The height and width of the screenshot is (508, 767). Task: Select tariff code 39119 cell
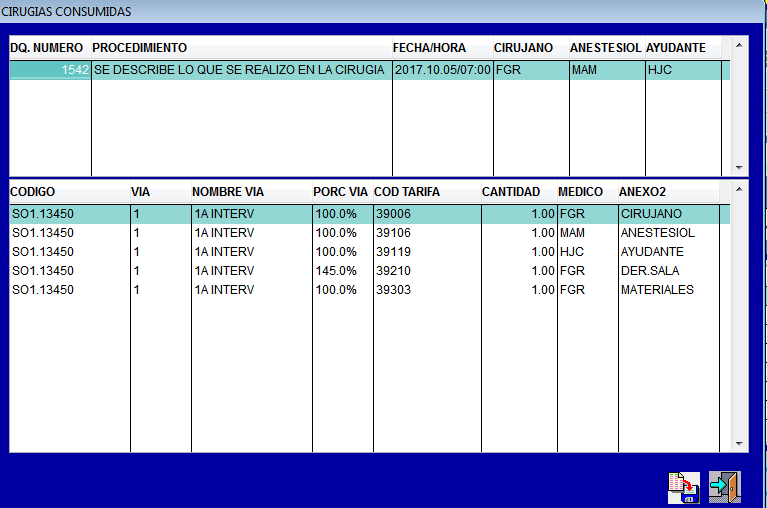pos(427,252)
